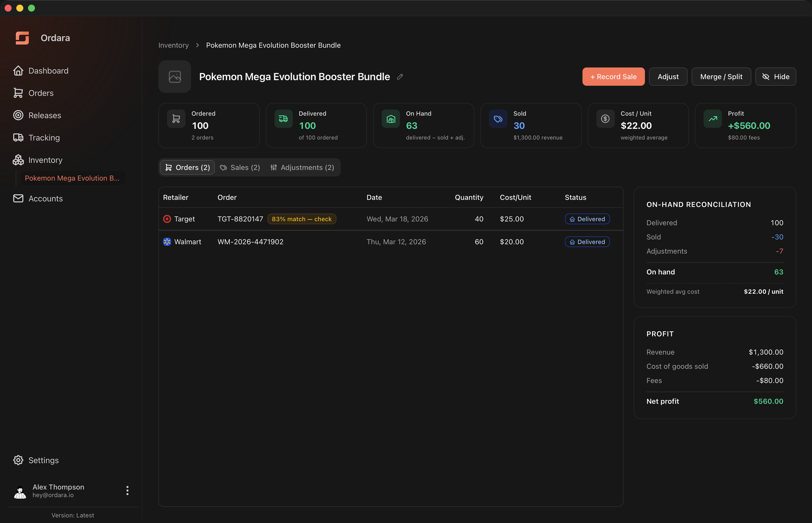
Task: Click the Target retailer logo
Action: [x=167, y=219]
